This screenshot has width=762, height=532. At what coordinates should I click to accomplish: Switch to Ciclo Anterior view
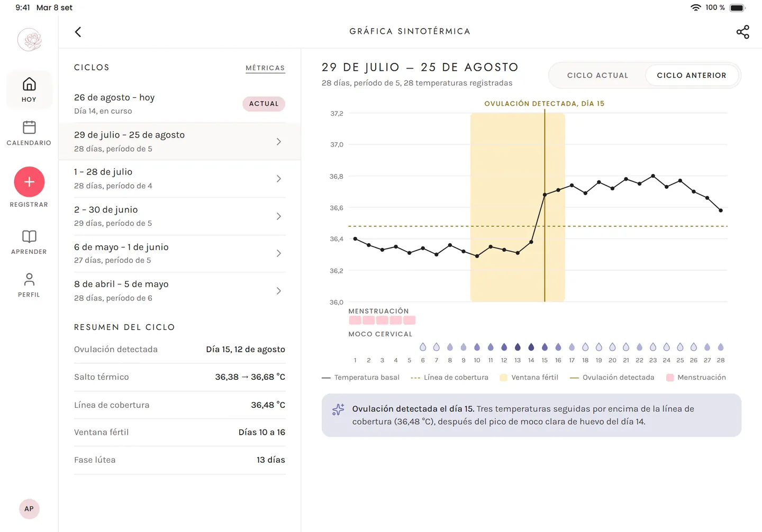coord(692,76)
